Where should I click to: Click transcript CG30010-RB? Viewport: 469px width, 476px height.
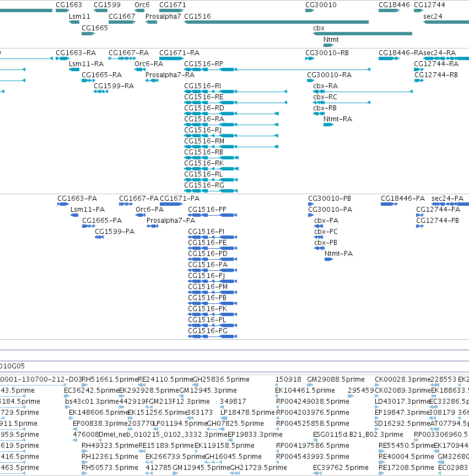pyautogui.click(x=327, y=53)
